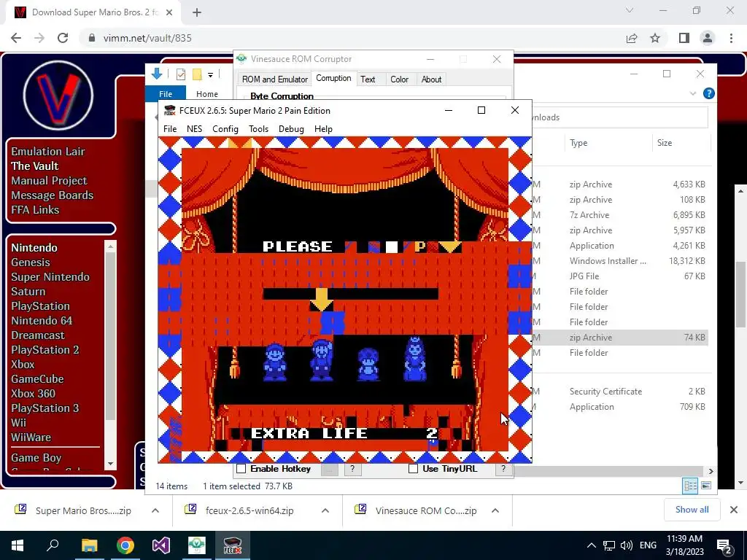Click Show all downloads button

pyautogui.click(x=692, y=510)
